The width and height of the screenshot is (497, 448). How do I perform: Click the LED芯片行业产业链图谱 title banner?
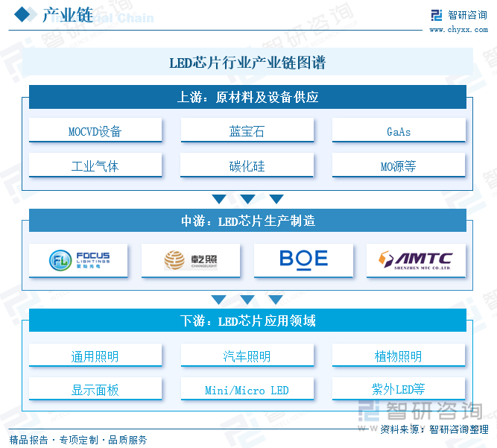coord(247,63)
